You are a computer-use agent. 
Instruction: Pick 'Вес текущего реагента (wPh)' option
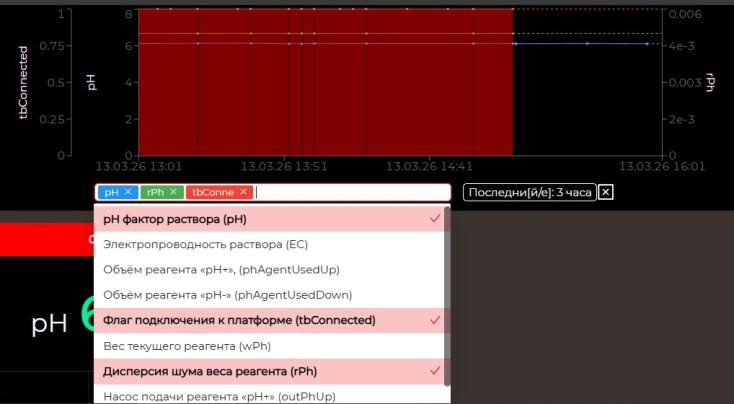coord(188,346)
